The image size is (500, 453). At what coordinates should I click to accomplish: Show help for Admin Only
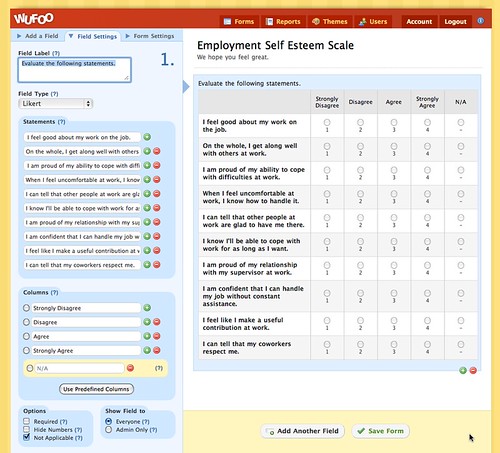coord(153,430)
